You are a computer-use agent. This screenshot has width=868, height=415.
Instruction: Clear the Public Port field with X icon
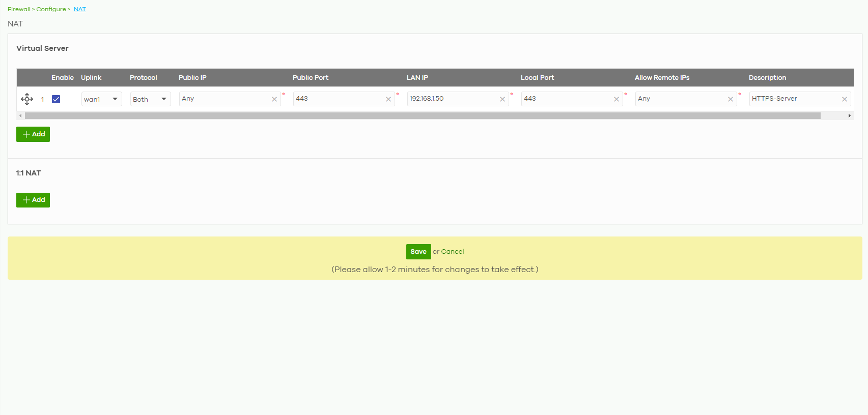[388, 99]
